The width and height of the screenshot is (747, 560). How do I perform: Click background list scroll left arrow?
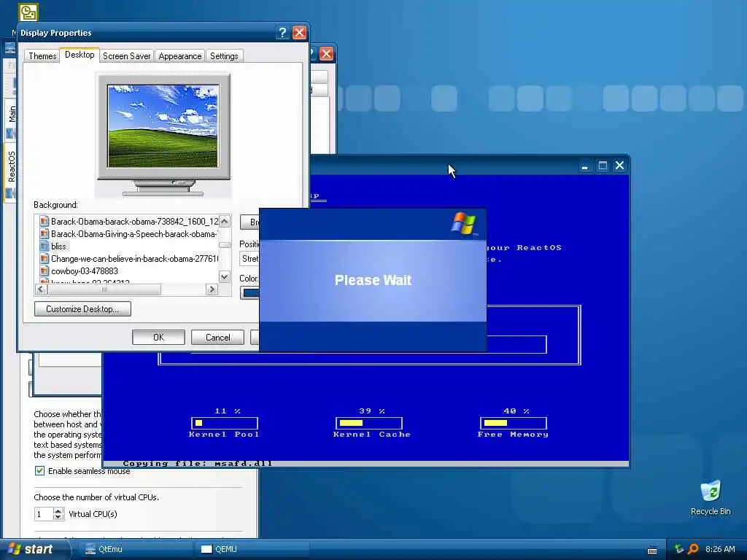point(41,289)
